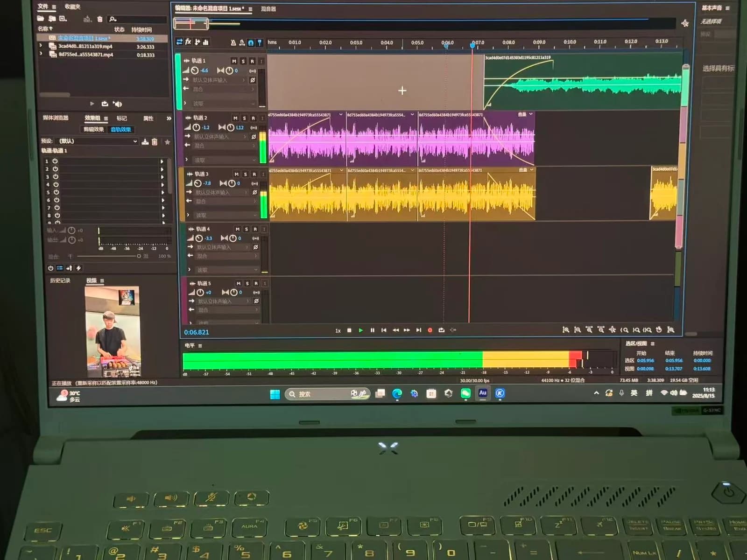The image size is (747, 560).
Task: Mute 轨道 1 with its M button
Action: click(x=234, y=61)
